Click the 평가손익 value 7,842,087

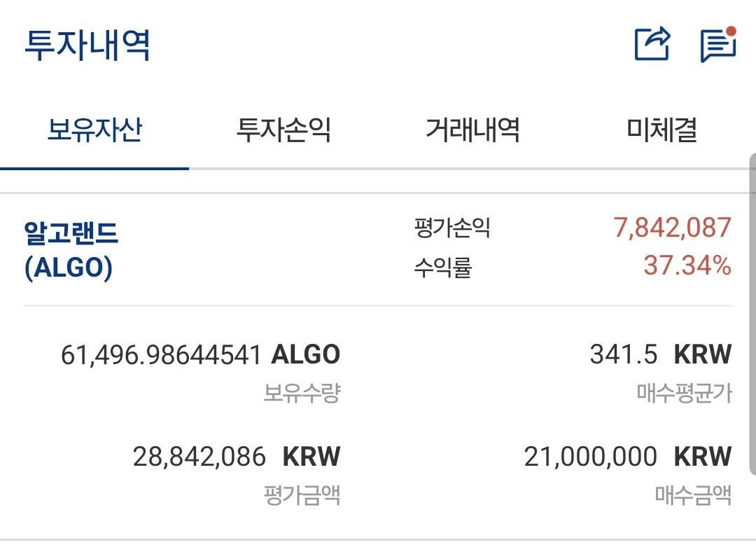pos(672,228)
